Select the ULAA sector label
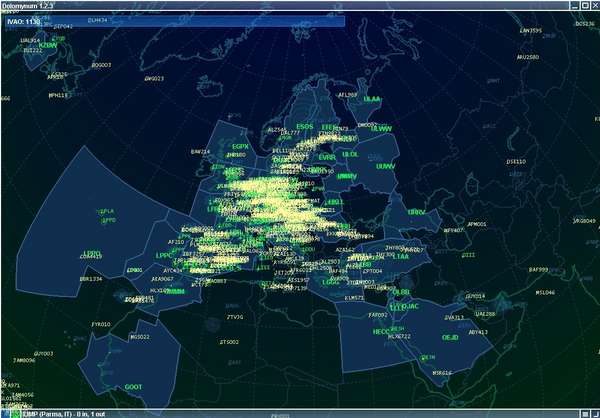This screenshot has width=600, height=418. tap(372, 100)
